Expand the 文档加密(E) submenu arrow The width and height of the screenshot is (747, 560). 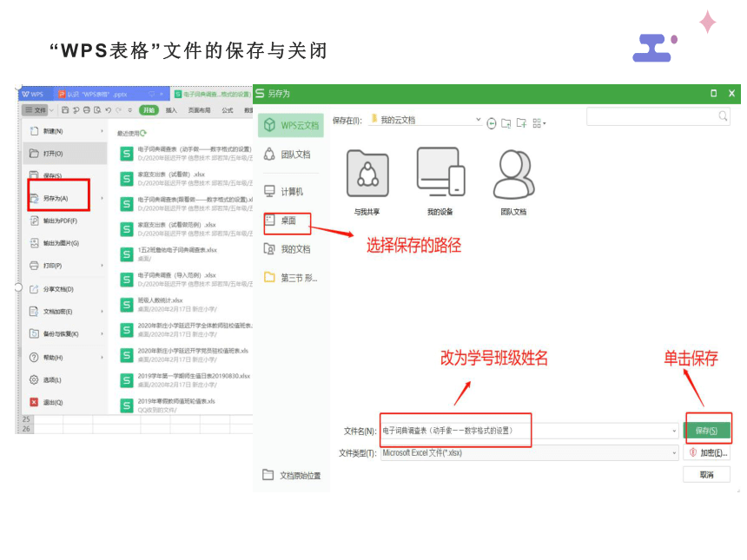pyautogui.click(x=102, y=312)
